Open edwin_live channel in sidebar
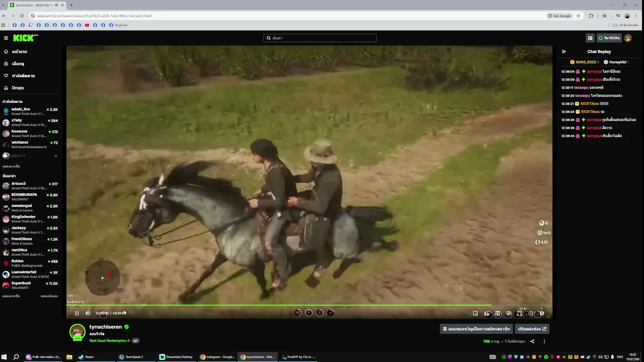The width and height of the screenshot is (644, 362). click(30, 111)
